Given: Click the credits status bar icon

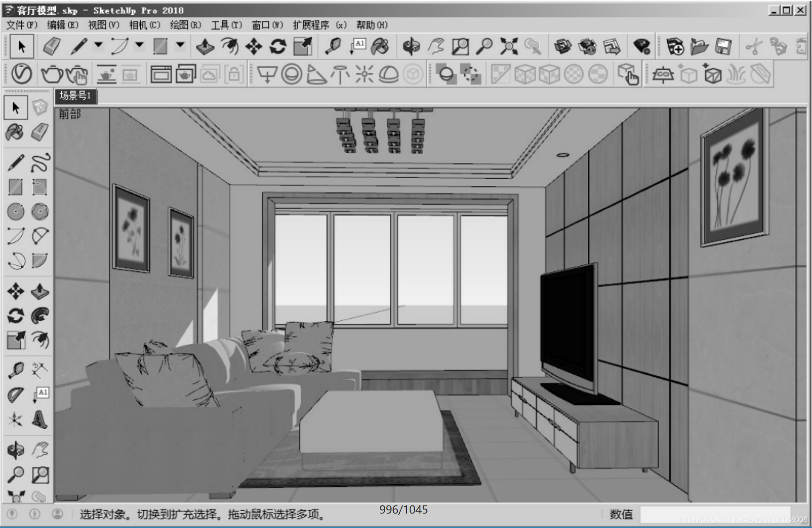Looking at the screenshot, I should pos(35,514).
